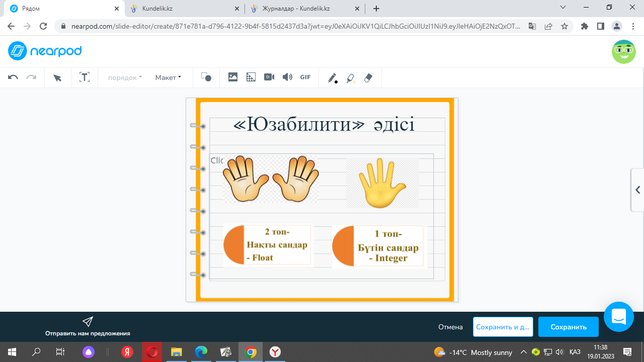Insert an image with the picture icon
The width and height of the screenshot is (644, 362).
click(233, 77)
